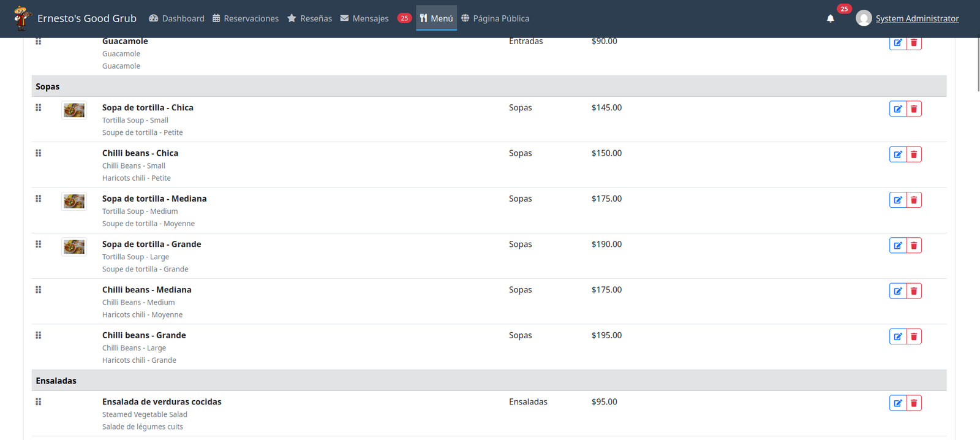Screen dimensions: 980x440
Task: Edit Chilli beans - Chica
Action: [x=897, y=154]
